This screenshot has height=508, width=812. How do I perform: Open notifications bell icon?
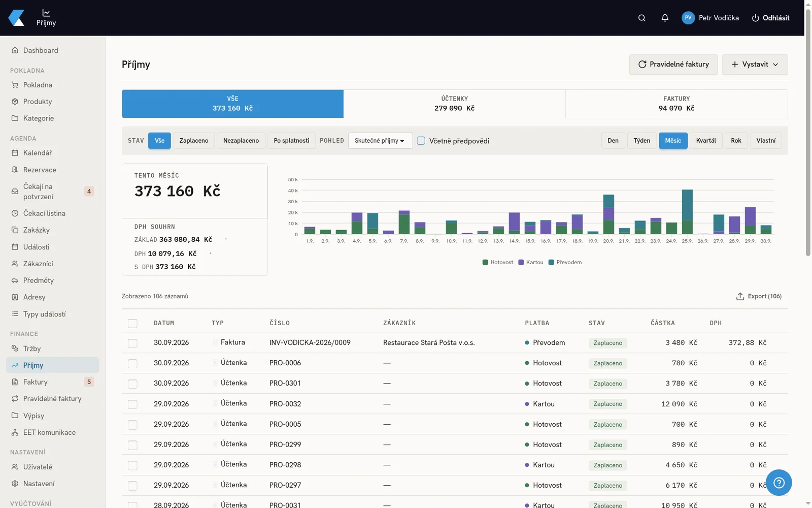click(x=665, y=18)
